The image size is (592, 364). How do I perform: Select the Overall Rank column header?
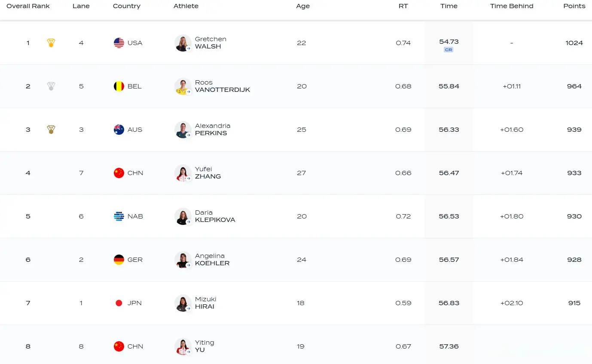click(28, 6)
